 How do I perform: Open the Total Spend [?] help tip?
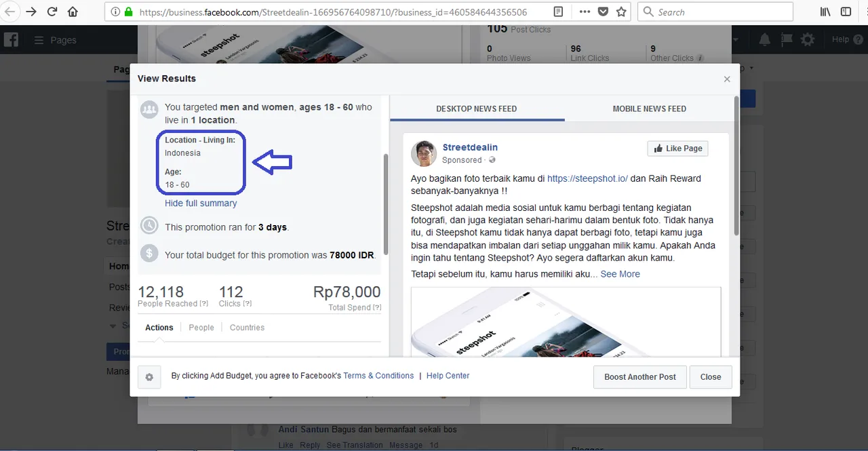point(377,308)
